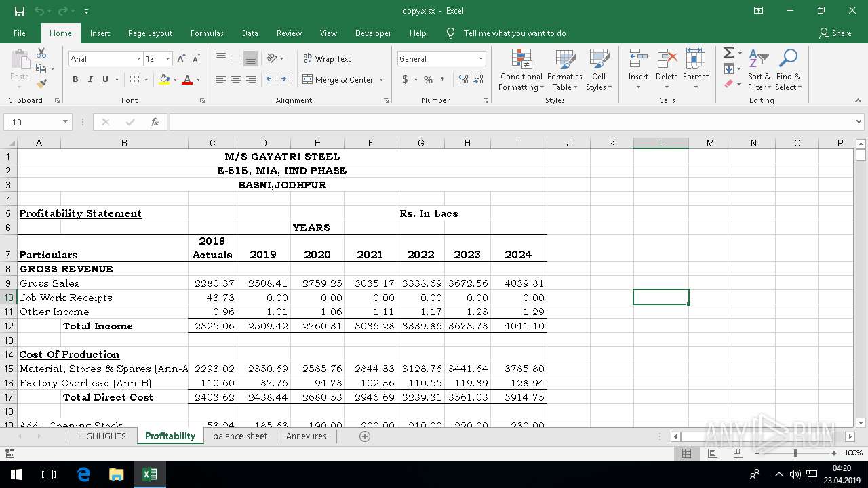Open Conditional Formatting menu
This screenshot has width=868, height=488.
[x=521, y=70]
